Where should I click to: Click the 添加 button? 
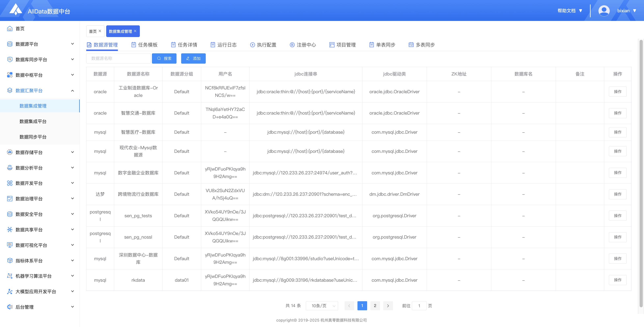tap(193, 58)
